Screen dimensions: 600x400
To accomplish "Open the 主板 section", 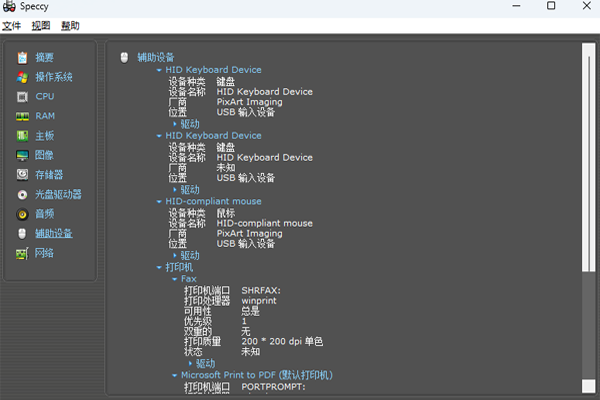I will (44, 136).
